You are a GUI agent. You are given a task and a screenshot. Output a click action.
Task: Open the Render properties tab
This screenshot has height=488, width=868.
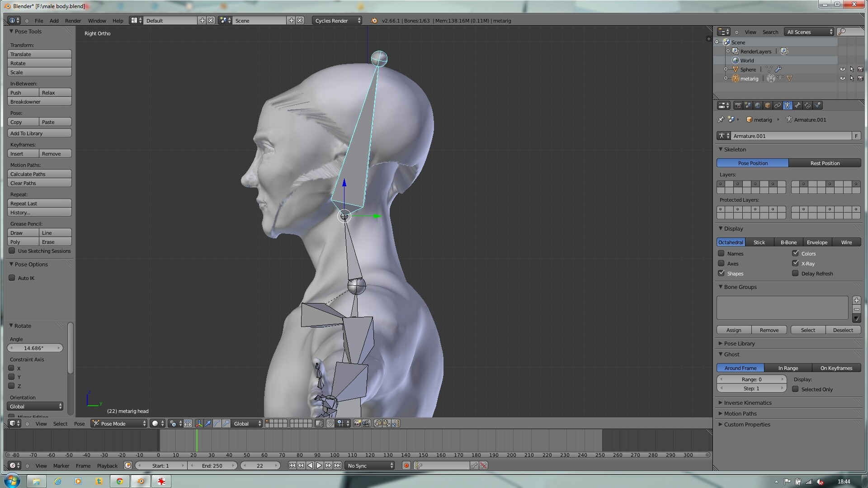(x=738, y=105)
